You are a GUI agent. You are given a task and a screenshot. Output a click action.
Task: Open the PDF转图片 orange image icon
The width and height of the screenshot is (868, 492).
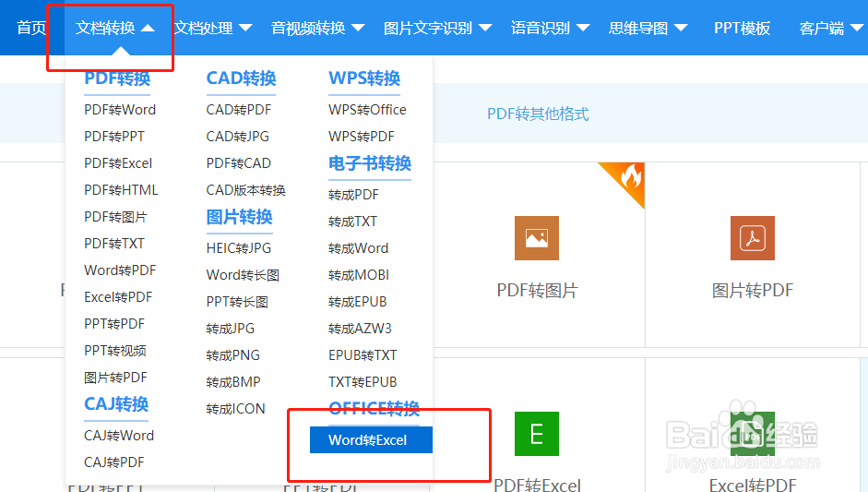pos(537,237)
